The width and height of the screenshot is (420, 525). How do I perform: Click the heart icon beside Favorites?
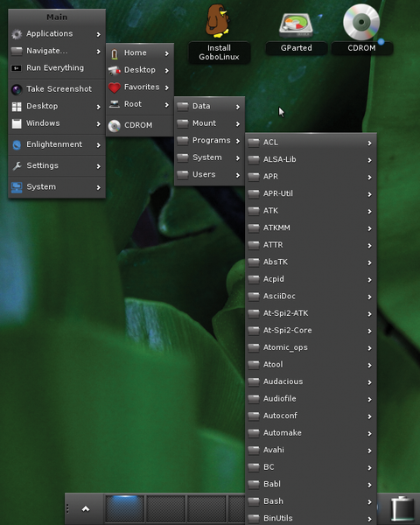[x=115, y=87]
